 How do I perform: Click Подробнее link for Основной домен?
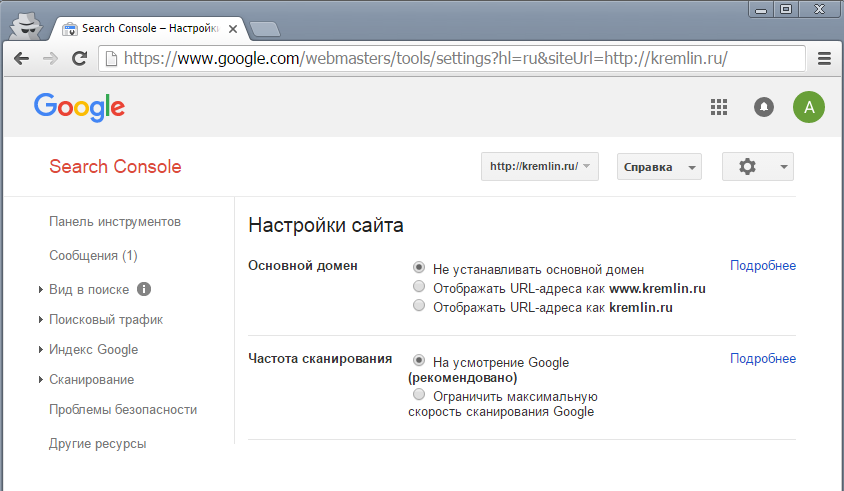pos(763,265)
